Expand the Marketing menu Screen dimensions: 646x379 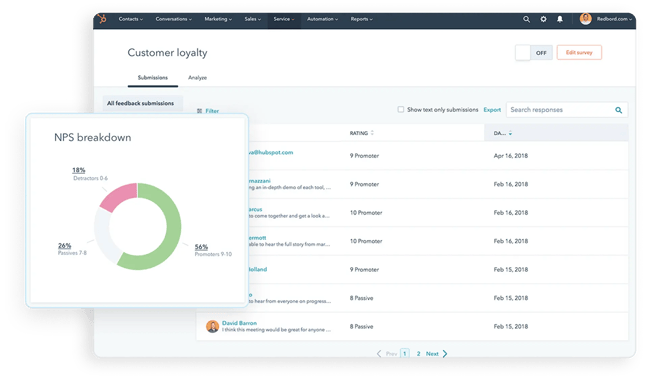(218, 19)
